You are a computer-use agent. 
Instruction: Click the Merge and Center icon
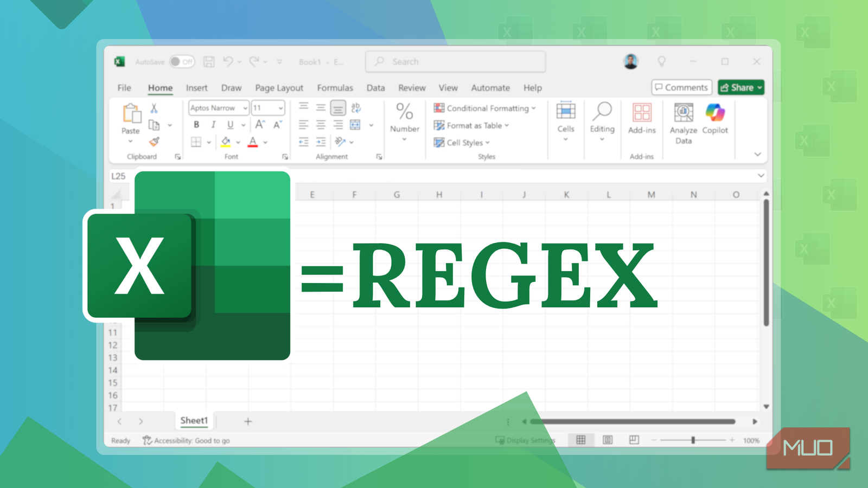(355, 125)
